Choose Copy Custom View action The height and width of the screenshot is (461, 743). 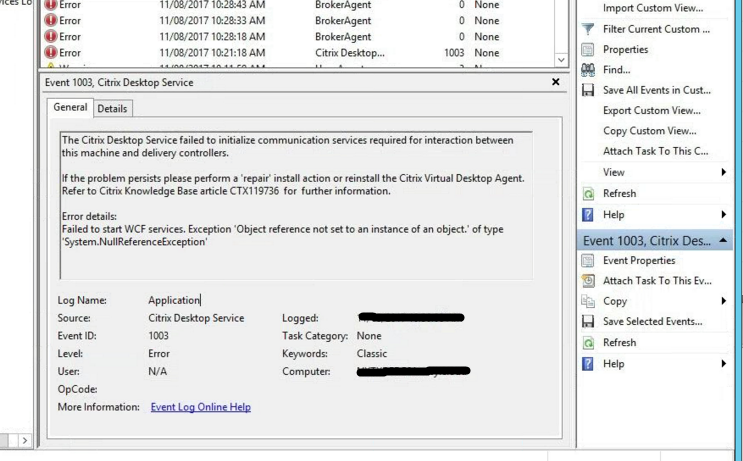pyautogui.click(x=649, y=131)
